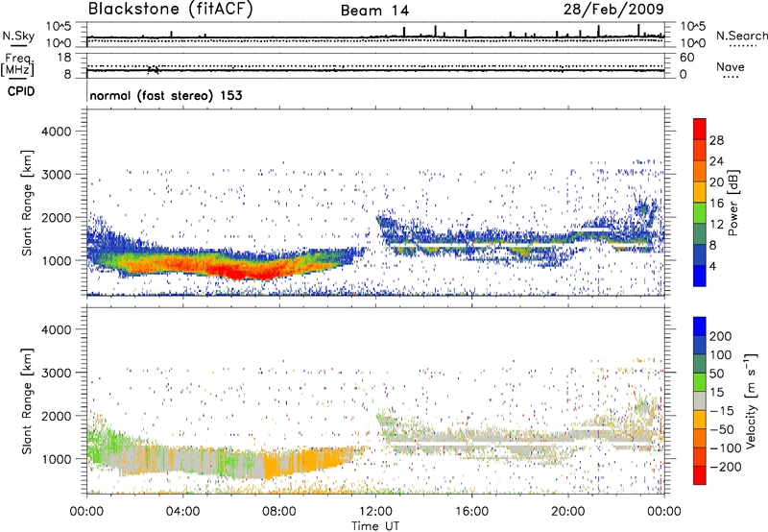Image resolution: width=768 pixels, height=532 pixels.
Task: Click the '16:00' time axis tick label
Action: coord(471,512)
